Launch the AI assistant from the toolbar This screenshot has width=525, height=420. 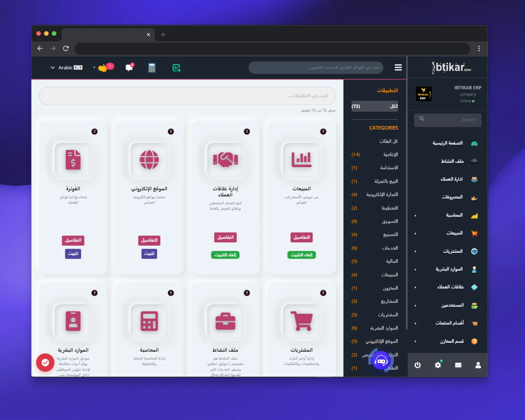click(176, 68)
